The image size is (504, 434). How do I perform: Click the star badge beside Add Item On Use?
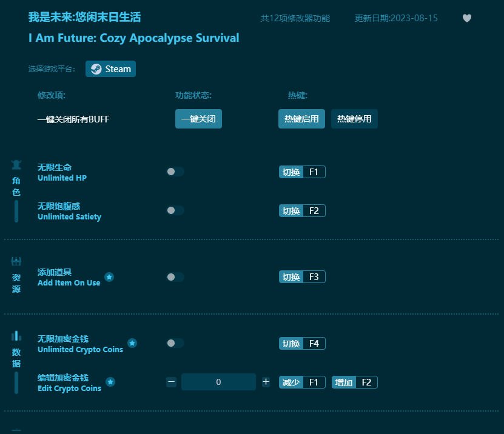(109, 277)
